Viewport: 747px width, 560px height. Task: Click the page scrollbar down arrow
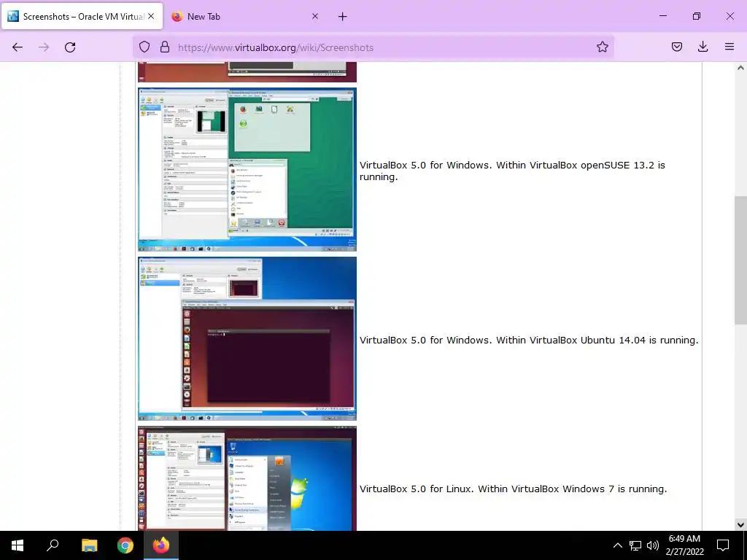(x=740, y=525)
